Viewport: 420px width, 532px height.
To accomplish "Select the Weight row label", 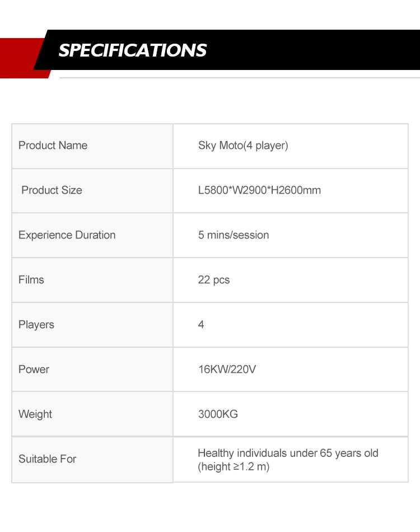I will (x=35, y=414).
